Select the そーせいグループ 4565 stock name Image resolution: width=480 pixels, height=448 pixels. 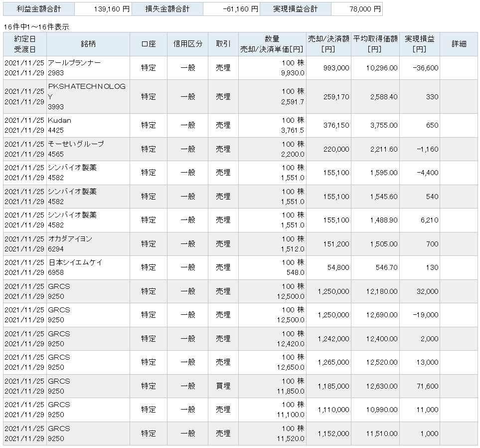76,149
